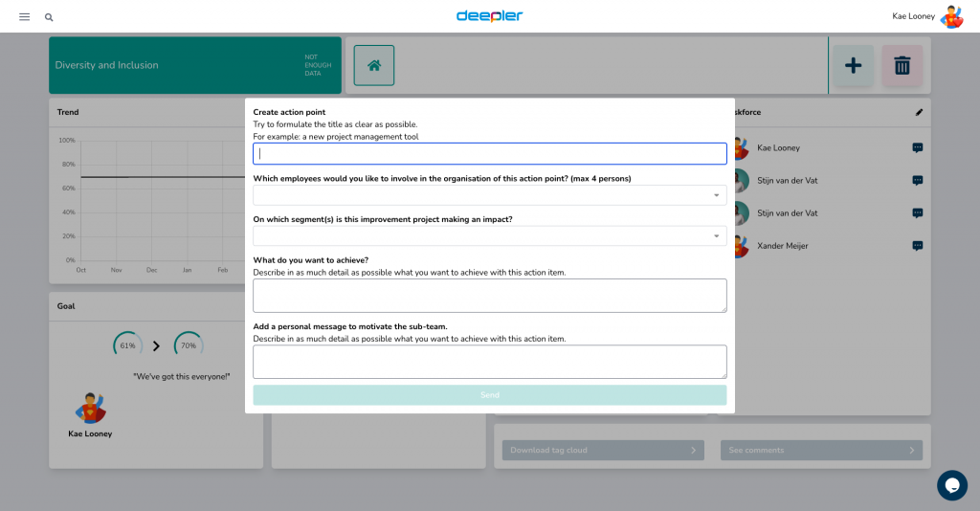Click Kae Looney name in taskforce list
This screenshot has width=980, height=511.
pos(778,148)
